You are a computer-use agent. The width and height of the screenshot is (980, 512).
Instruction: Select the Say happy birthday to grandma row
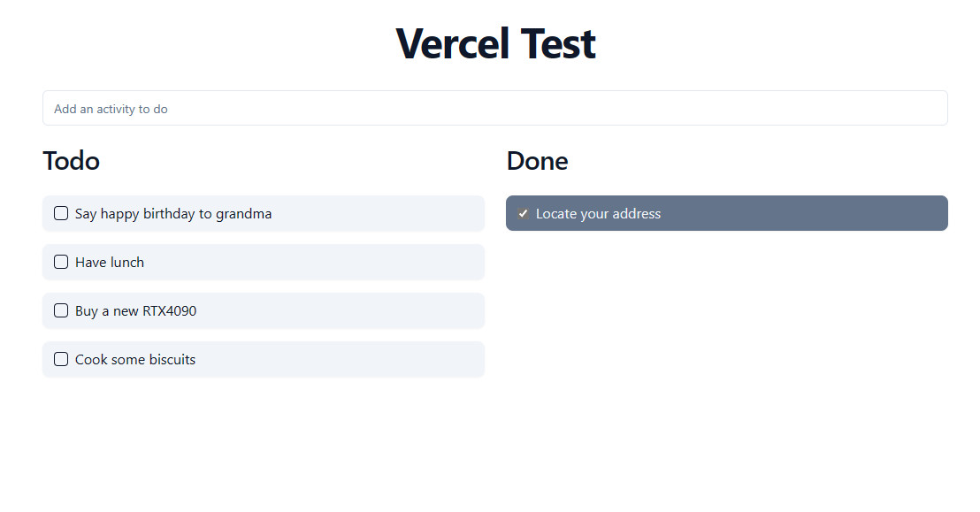click(x=264, y=213)
